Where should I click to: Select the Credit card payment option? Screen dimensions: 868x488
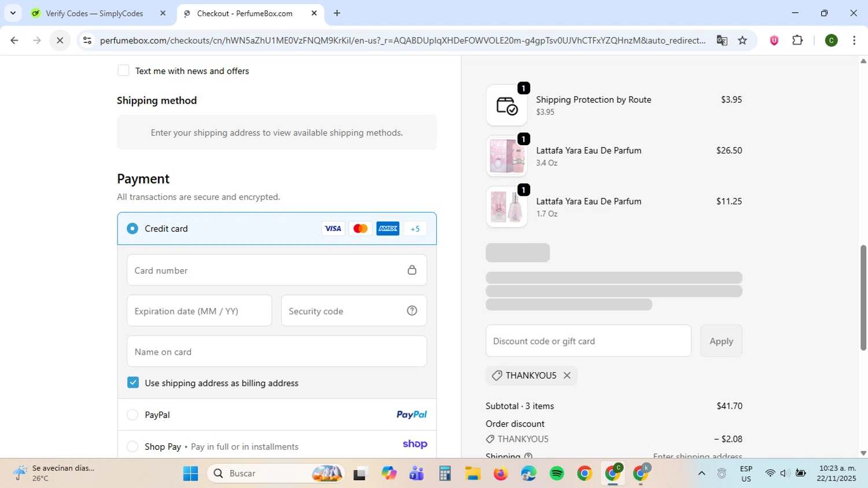click(133, 229)
